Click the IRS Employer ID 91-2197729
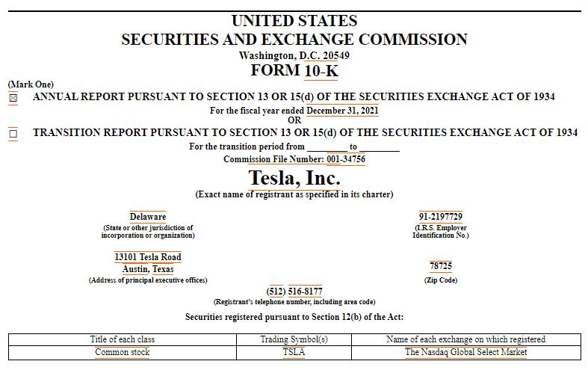Viewport: 588px width, 370px height. (x=441, y=217)
